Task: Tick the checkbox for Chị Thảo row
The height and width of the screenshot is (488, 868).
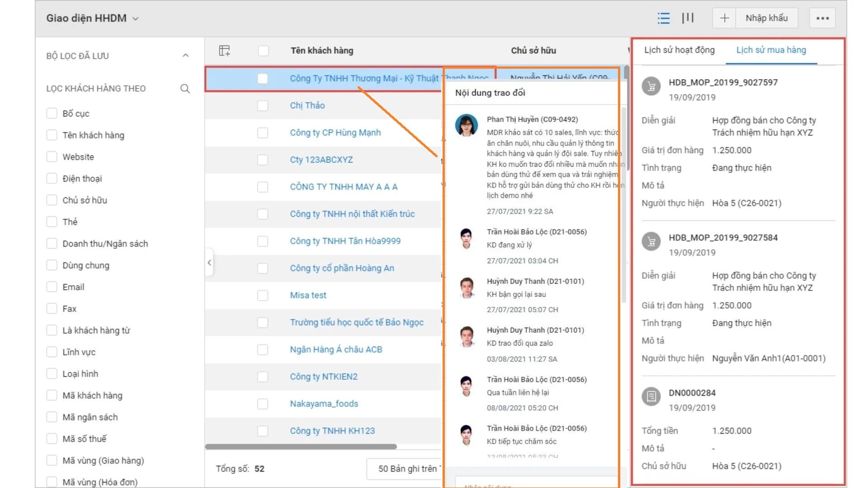Action: [263, 106]
